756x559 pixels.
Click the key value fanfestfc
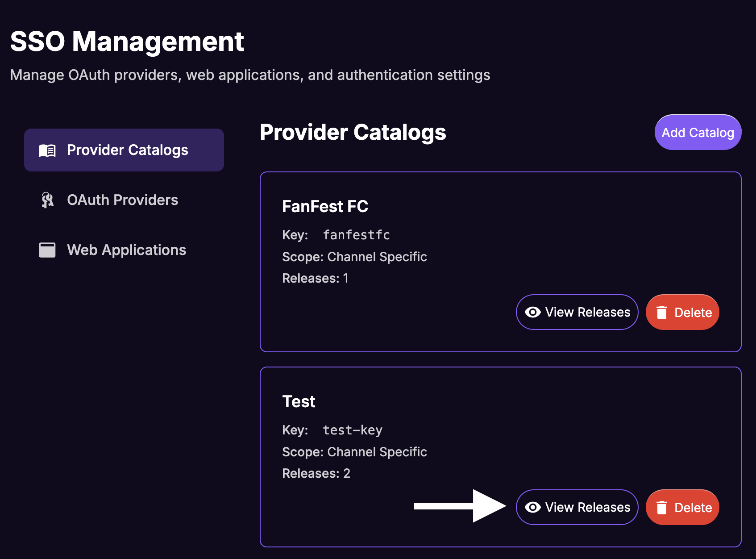coord(356,234)
